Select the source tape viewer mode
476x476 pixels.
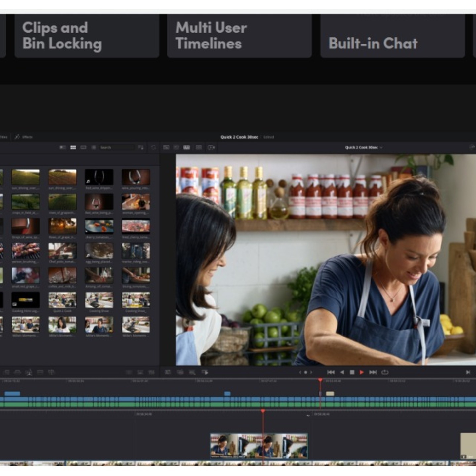click(177, 147)
